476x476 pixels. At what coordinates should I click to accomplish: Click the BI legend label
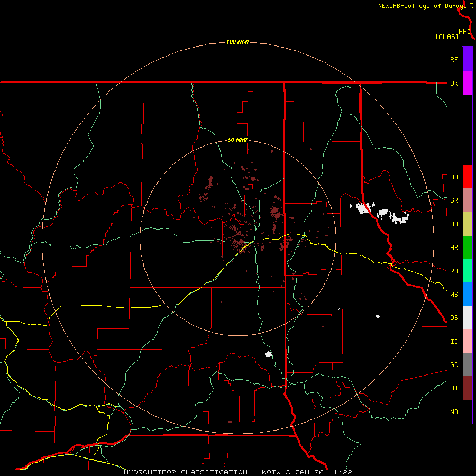point(454,388)
